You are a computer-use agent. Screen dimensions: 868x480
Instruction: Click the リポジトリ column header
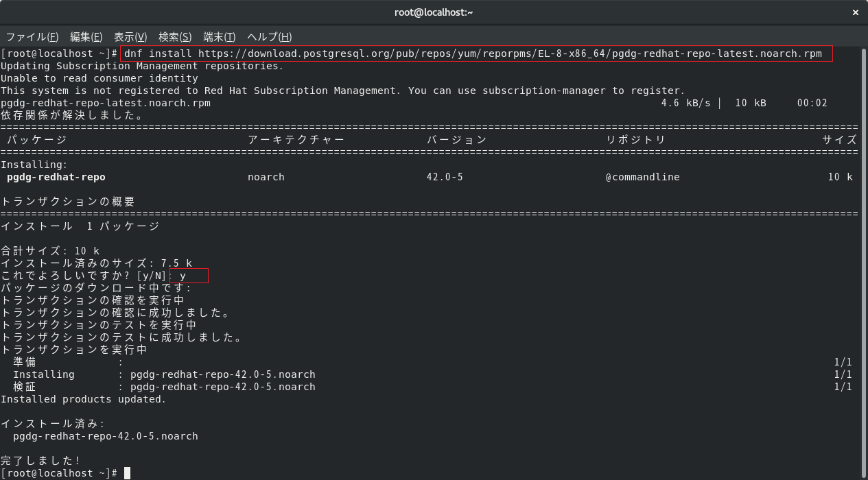click(x=636, y=140)
